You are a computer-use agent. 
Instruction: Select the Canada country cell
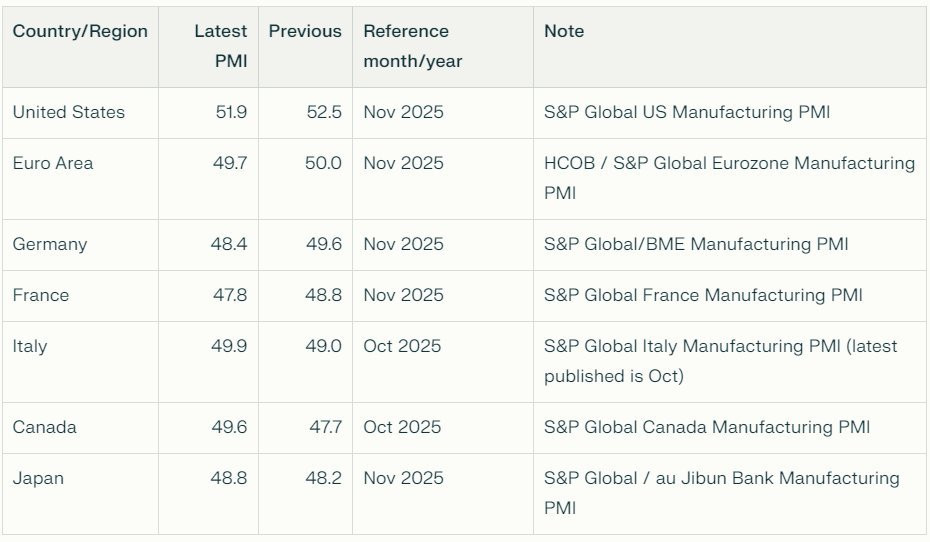[43, 427]
